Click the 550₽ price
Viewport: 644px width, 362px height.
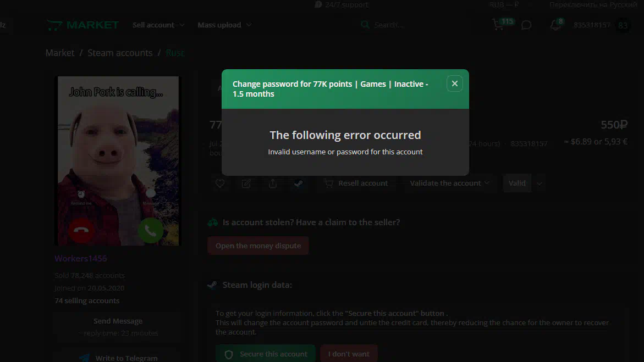(614, 124)
